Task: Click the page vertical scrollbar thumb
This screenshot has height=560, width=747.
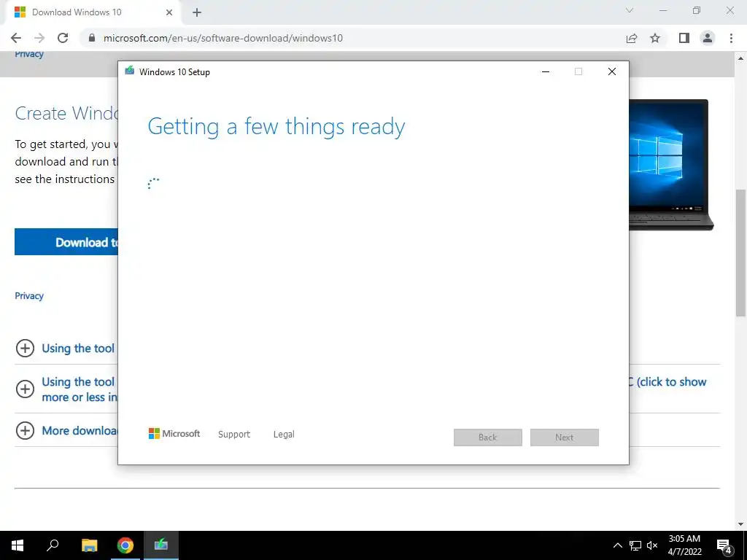Action: pyautogui.click(x=740, y=252)
